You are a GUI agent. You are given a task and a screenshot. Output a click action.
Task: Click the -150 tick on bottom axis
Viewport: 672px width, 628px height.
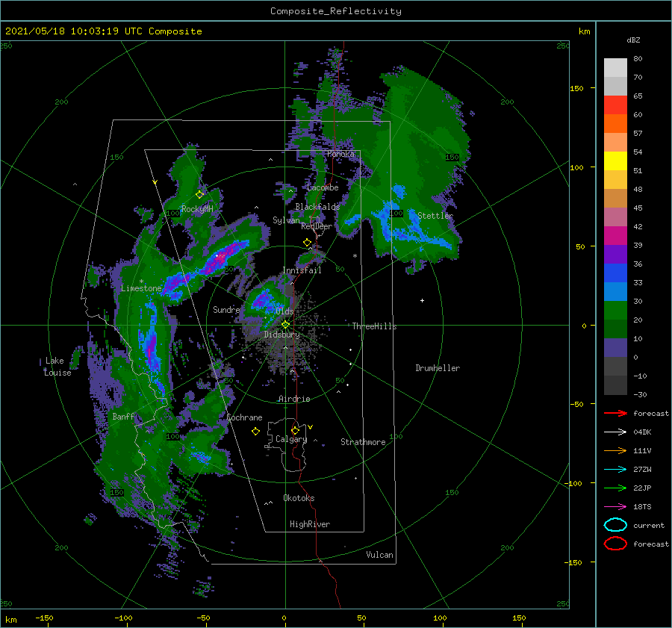44,618
